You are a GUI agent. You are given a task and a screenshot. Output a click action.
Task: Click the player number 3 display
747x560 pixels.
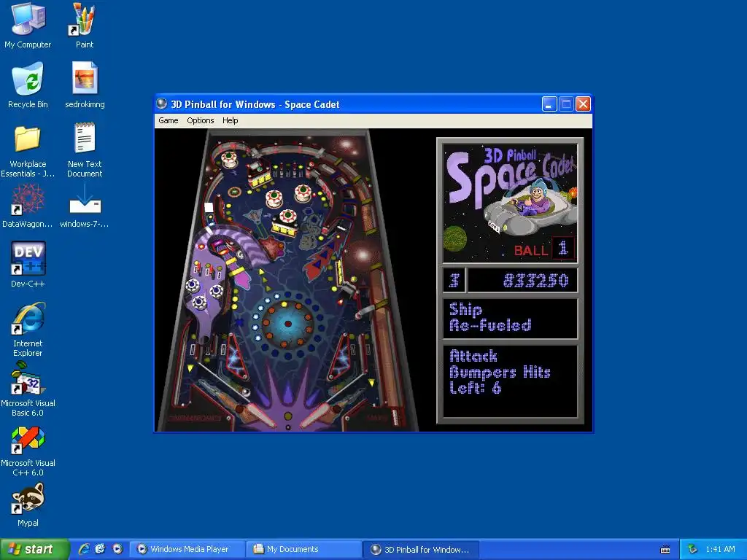coord(454,281)
